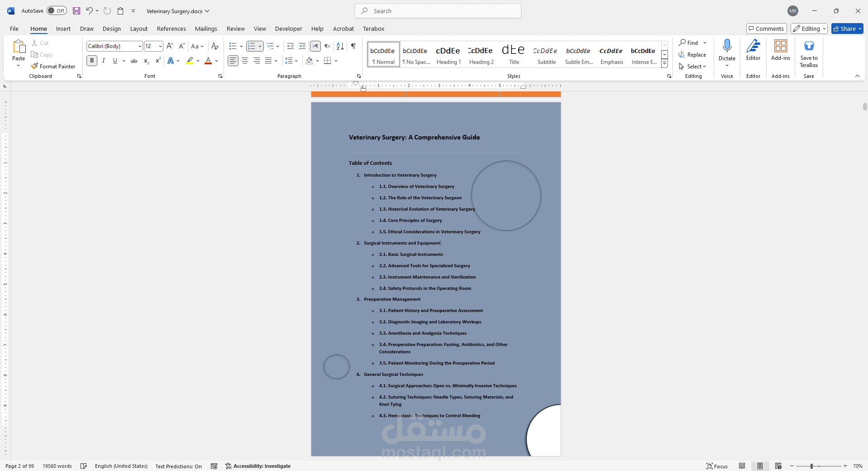Open Select dropdown in Editing group
This screenshot has width=868, height=471.
coord(692,66)
